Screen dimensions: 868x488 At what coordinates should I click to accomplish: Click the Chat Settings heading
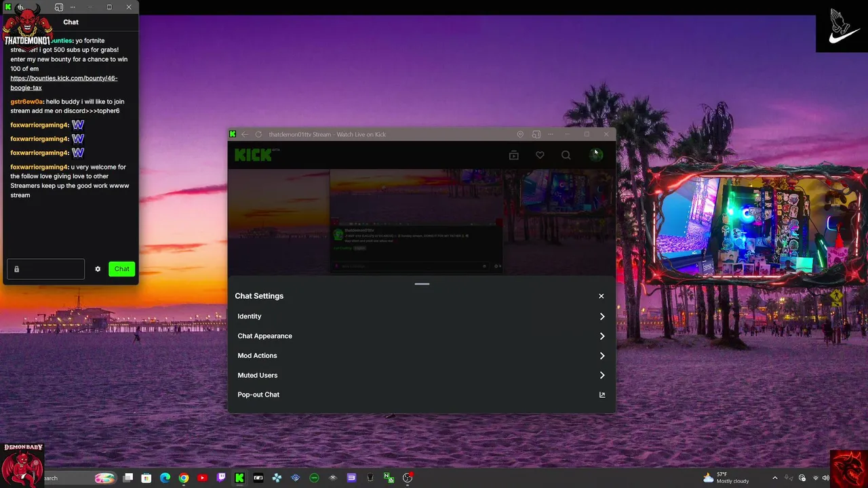pos(259,296)
